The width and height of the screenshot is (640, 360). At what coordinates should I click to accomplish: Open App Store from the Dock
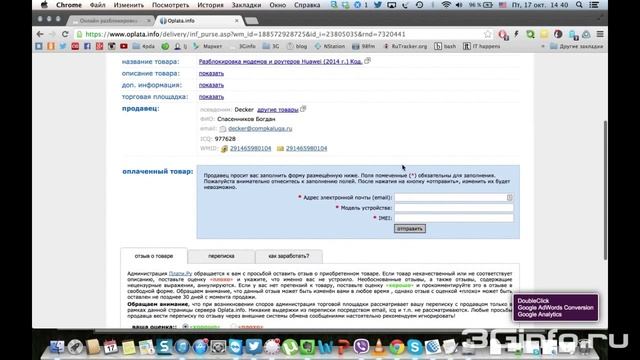[200, 347]
